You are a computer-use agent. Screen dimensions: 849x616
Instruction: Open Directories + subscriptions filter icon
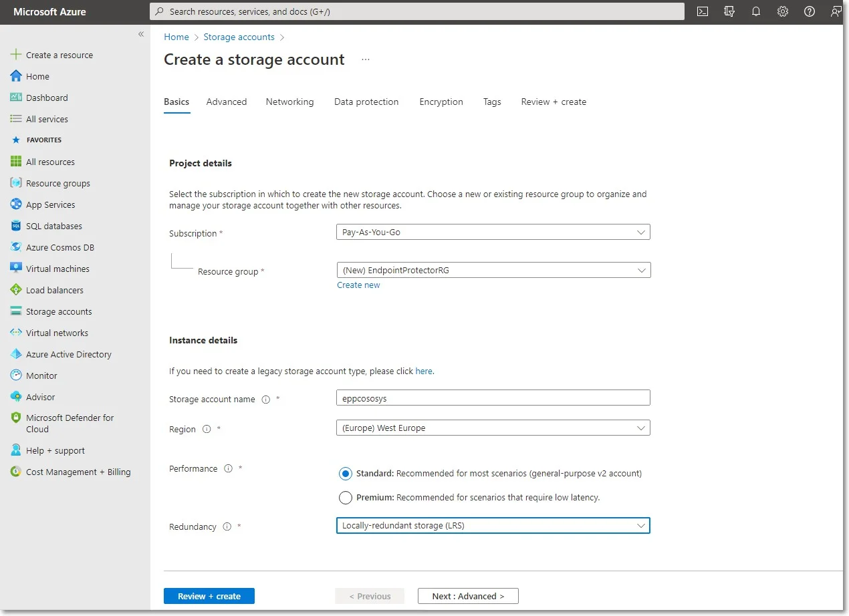pyautogui.click(x=729, y=11)
